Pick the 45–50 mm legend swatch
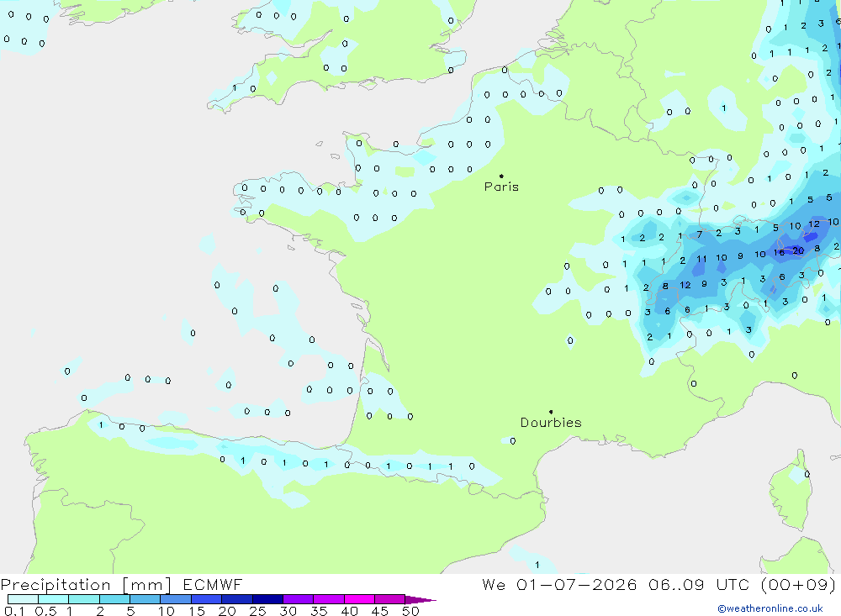841x616 pixels. click(x=389, y=599)
